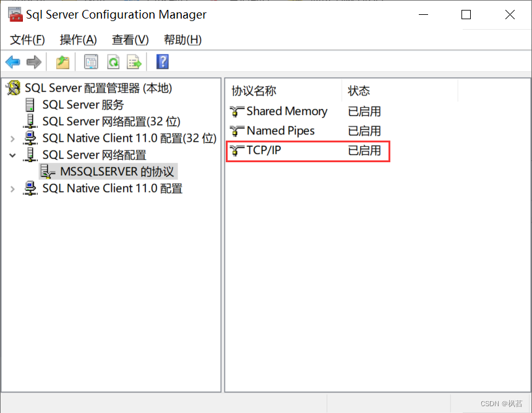Click the SQL Native Client 11.0 配置 icon
Viewport: 532px width, 413px height.
click(30, 188)
